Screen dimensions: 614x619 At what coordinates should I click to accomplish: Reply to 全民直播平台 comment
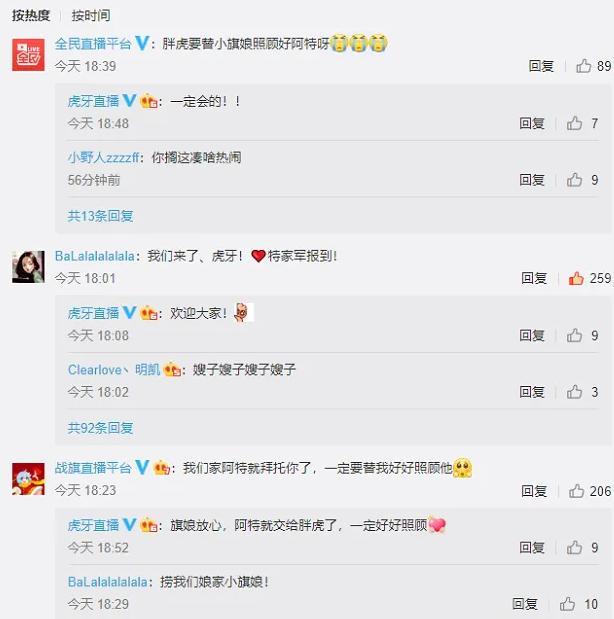pos(541,66)
